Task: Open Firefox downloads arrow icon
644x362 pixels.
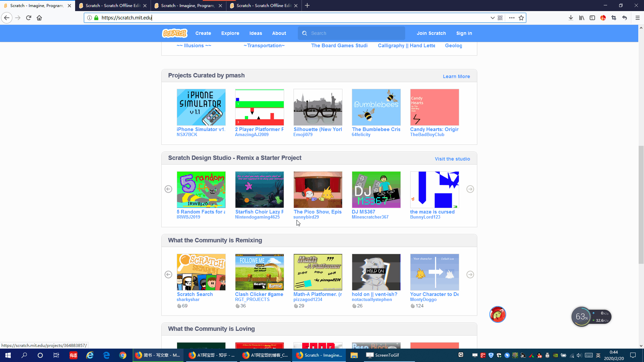Action: click(x=571, y=18)
